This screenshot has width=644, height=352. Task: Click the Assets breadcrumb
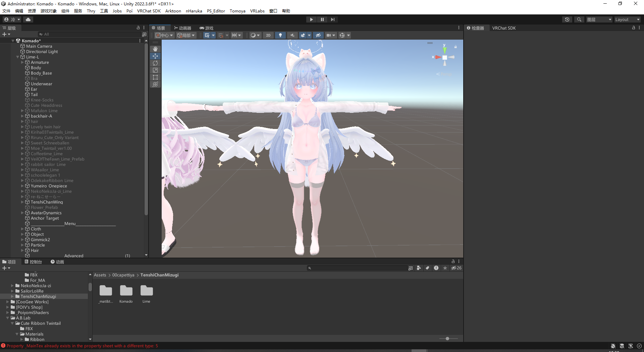coord(100,275)
